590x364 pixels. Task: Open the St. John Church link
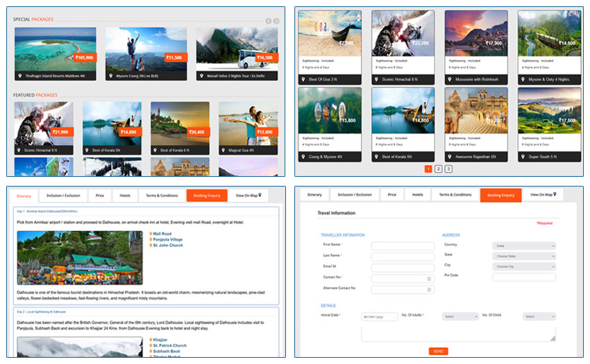168,245
